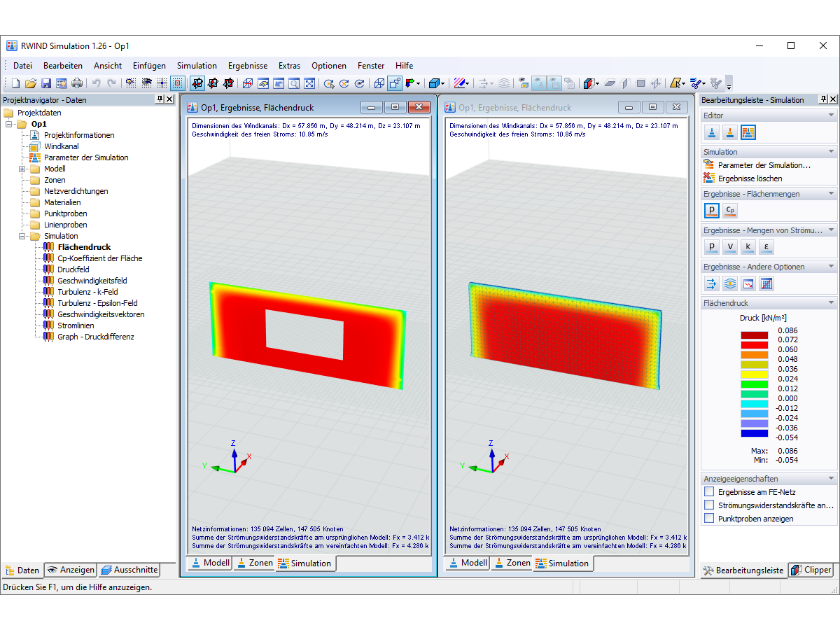Click 'Ergebnisse löschen' button

(750, 178)
